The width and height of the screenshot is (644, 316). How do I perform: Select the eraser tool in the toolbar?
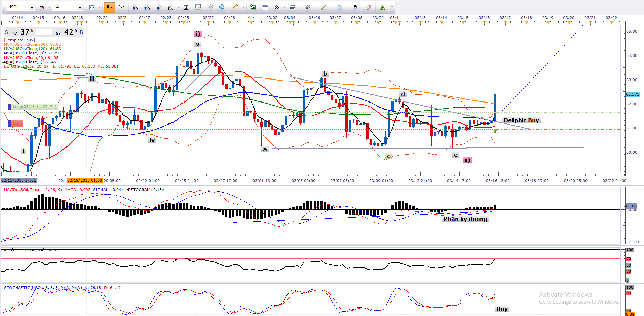click(x=369, y=7)
